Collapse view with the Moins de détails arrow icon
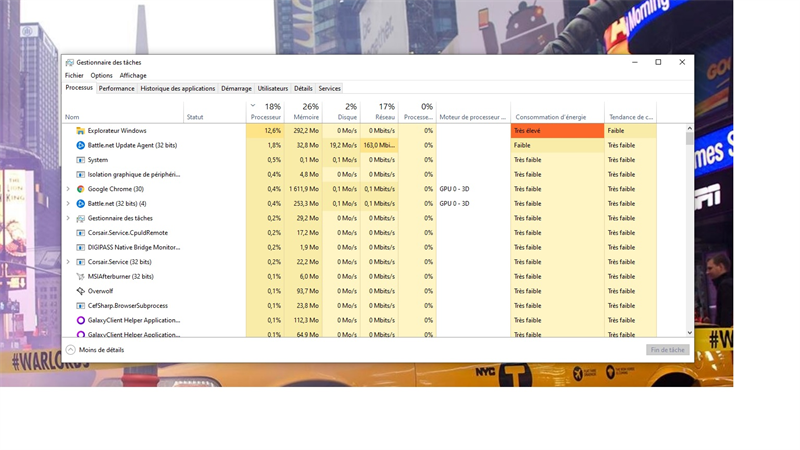Image resolution: width=800 pixels, height=450 pixels. tap(70, 350)
